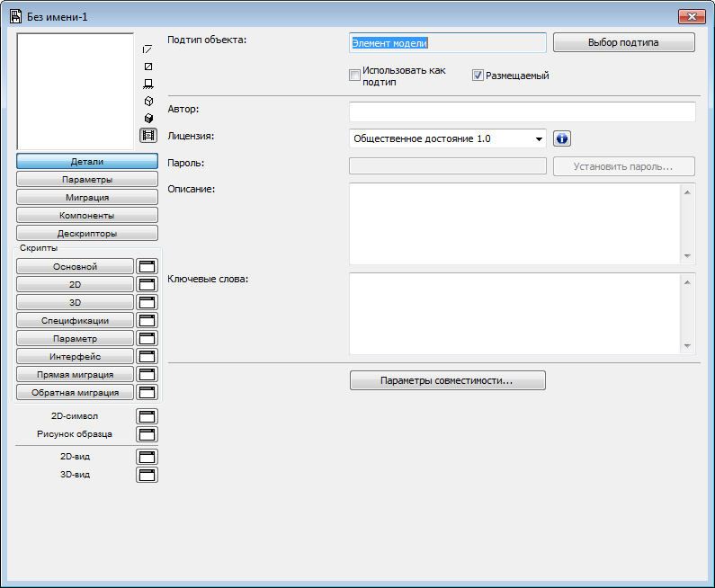715x588 pixels.
Task: Select the 2D-символ label
Action: coord(75,416)
